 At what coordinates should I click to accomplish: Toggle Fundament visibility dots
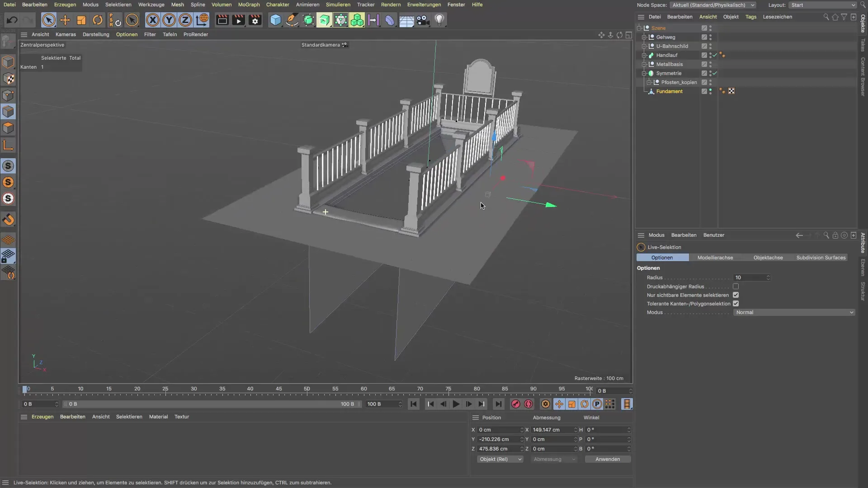tap(710, 91)
